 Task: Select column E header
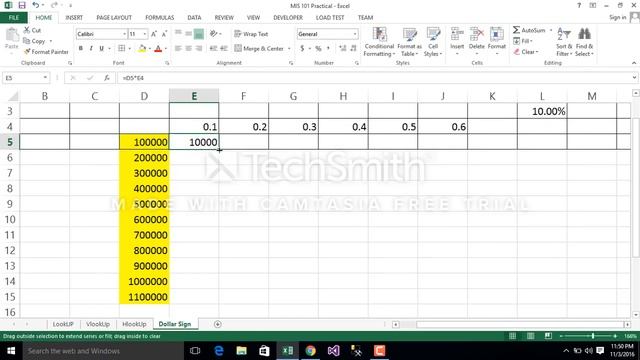[x=194, y=96]
